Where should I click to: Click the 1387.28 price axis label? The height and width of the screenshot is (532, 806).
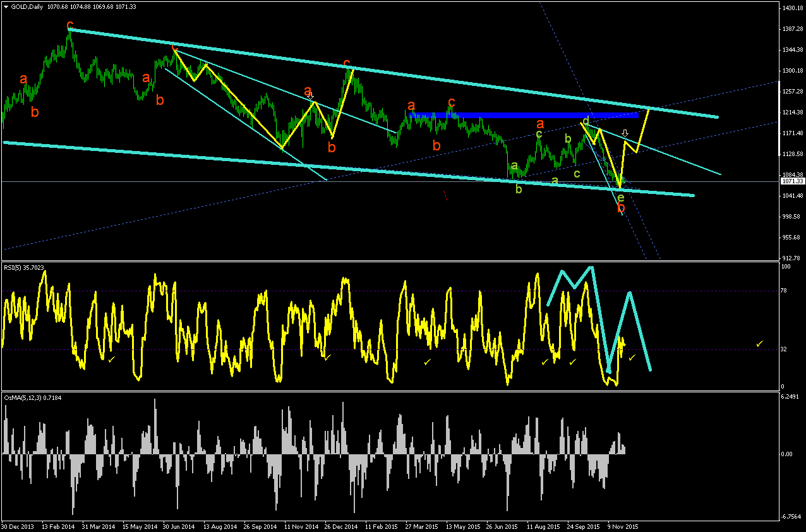[x=792, y=29]
